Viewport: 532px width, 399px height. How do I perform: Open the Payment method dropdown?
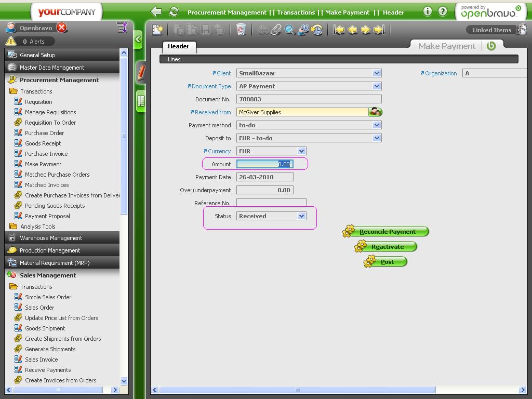click(x=377, y=125)
